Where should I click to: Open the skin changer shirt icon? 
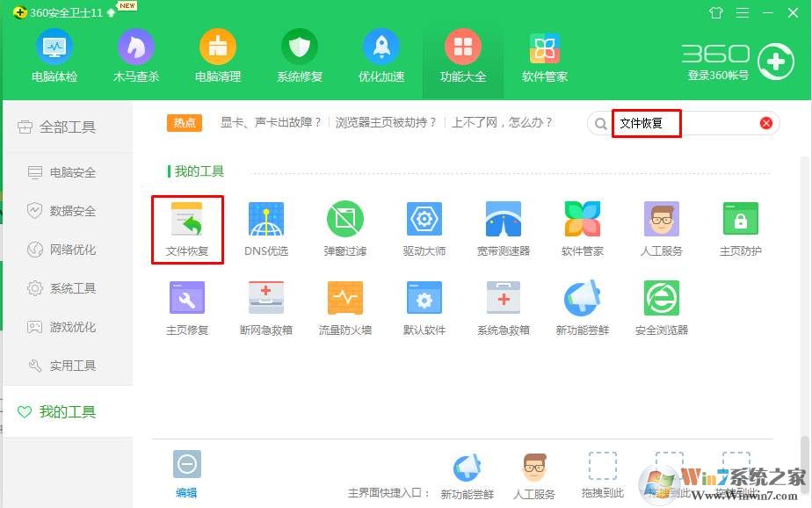click(x=716, y=12)
